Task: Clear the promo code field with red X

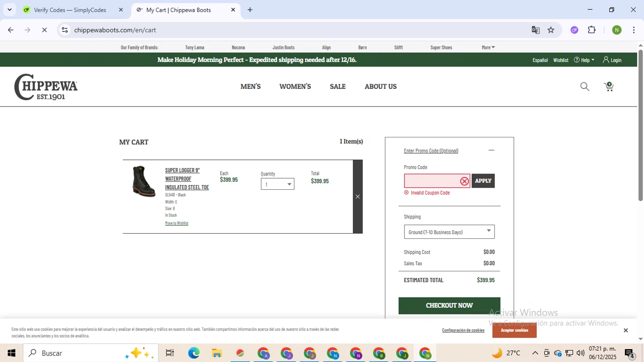Action: (x=464, y=181)
